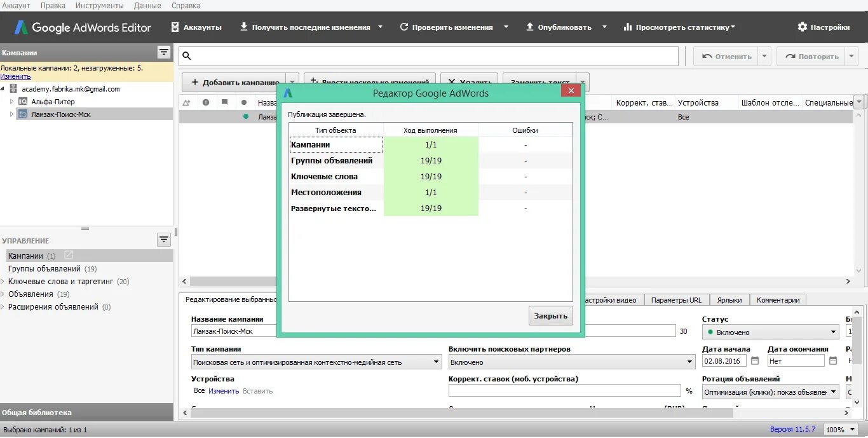Click the campaign icon beside Альфа-Питер
868x438 pixels.
(x=24, y=102)
